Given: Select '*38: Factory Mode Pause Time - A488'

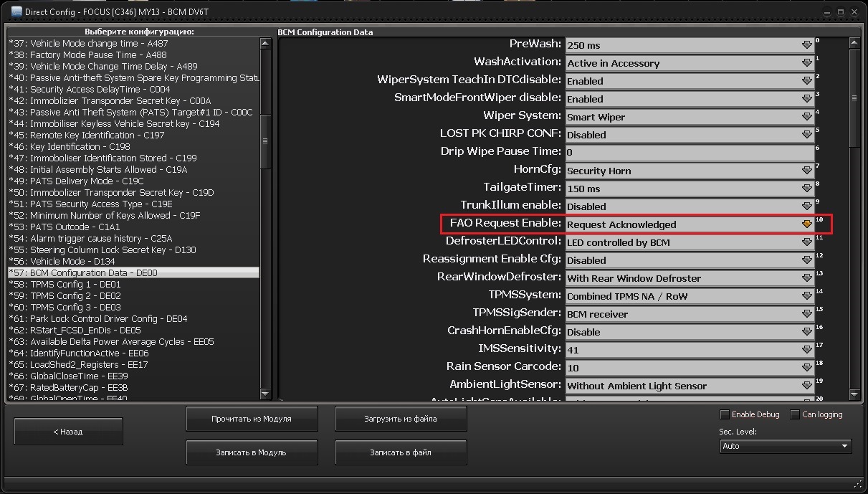Looking at the screenshot, I should [x=133, y=54].
